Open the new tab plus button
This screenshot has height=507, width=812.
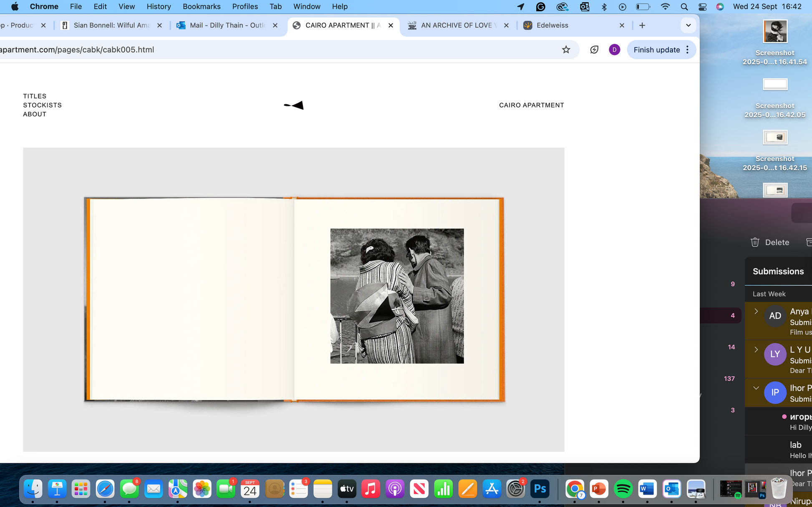coord(642,25)
